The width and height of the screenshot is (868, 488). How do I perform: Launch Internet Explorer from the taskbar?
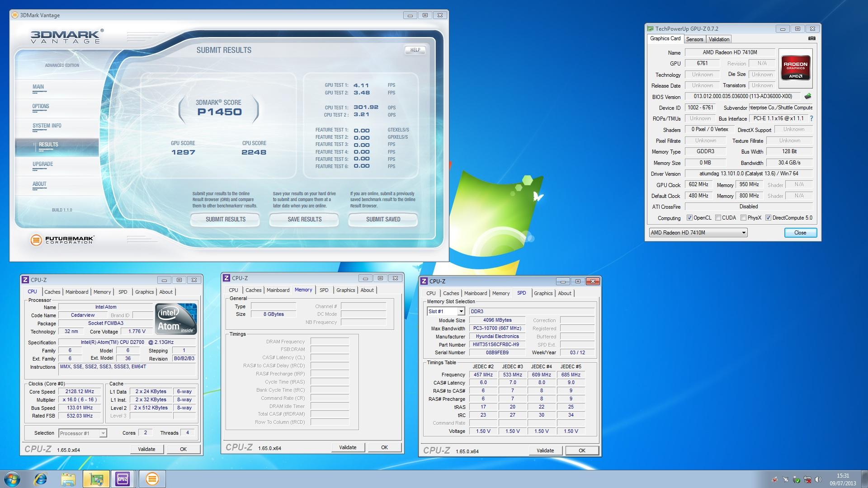pyautogui.click(x=41, y=479)
